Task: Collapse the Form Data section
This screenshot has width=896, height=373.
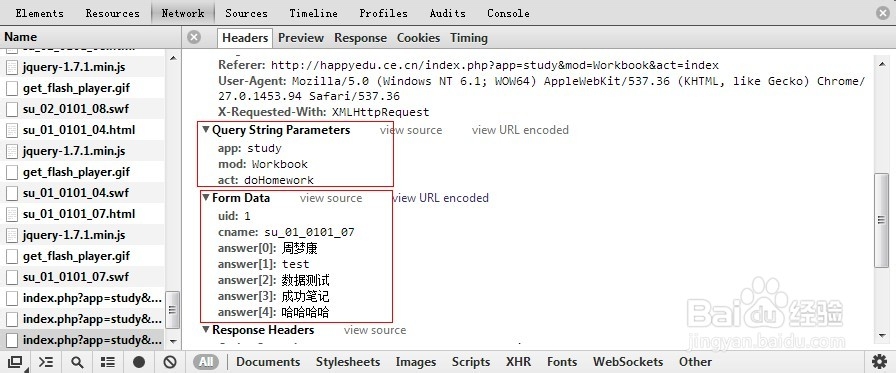Action: 206,198
